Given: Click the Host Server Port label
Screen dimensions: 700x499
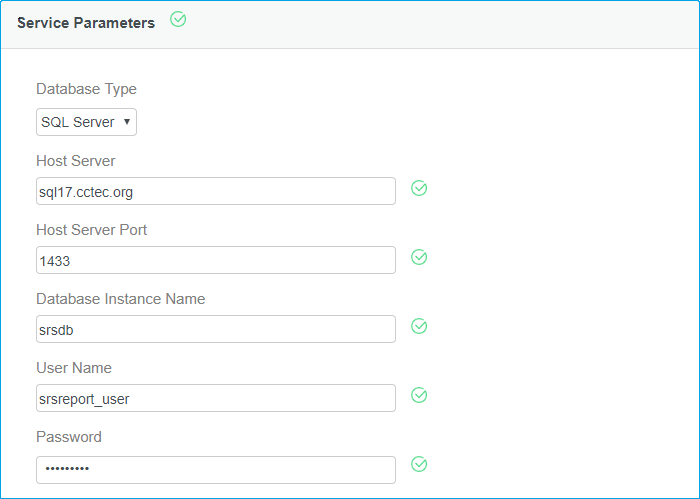Looking at the screenshot, I should point(92,230).
